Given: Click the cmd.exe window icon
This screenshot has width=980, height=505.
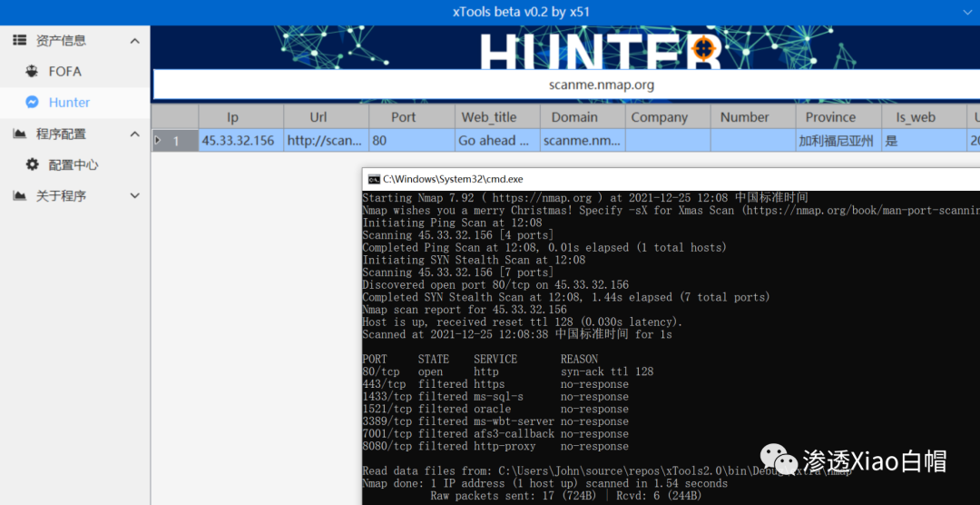Looking at the screenshot, I should (x=374, y=179).
